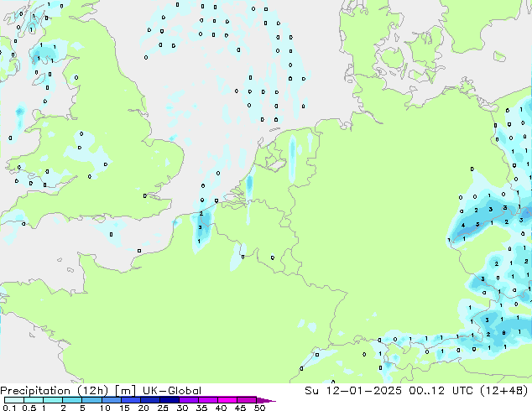Click the '00..12 UTC' time range text
532x411 pixels.
coord(443,391)
